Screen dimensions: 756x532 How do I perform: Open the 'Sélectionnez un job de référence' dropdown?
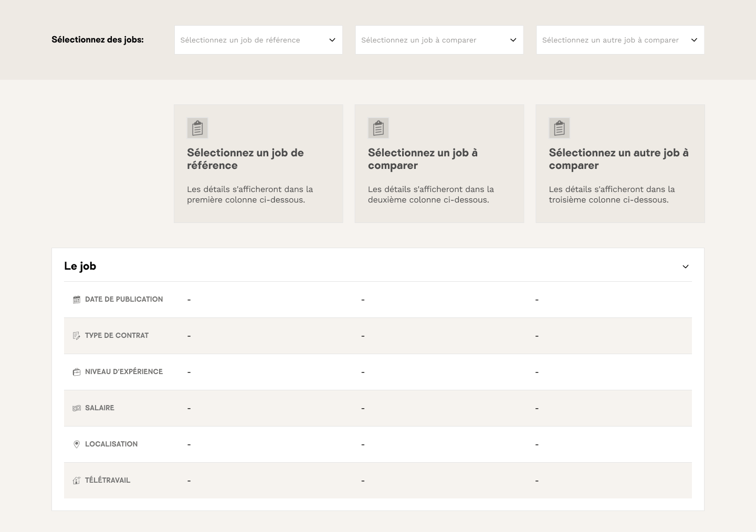[x=258, y=40]
